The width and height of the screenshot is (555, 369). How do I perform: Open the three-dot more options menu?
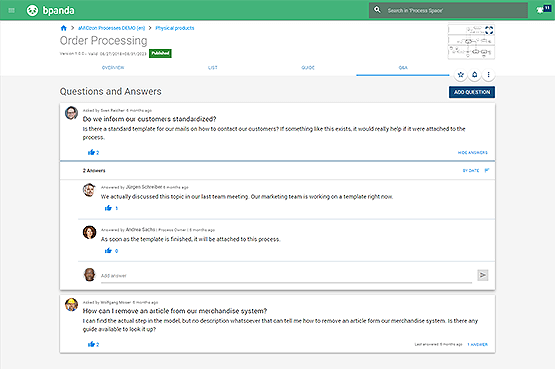488,75
